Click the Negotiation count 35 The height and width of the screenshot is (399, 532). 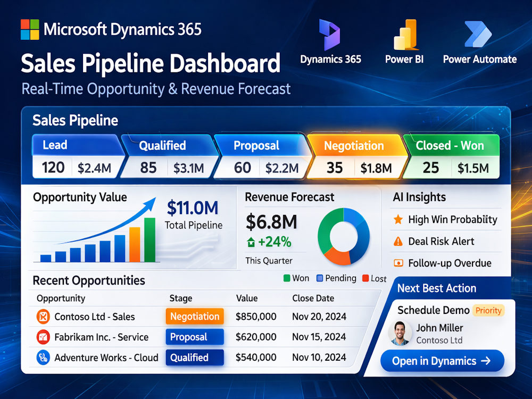click(335, 168)
